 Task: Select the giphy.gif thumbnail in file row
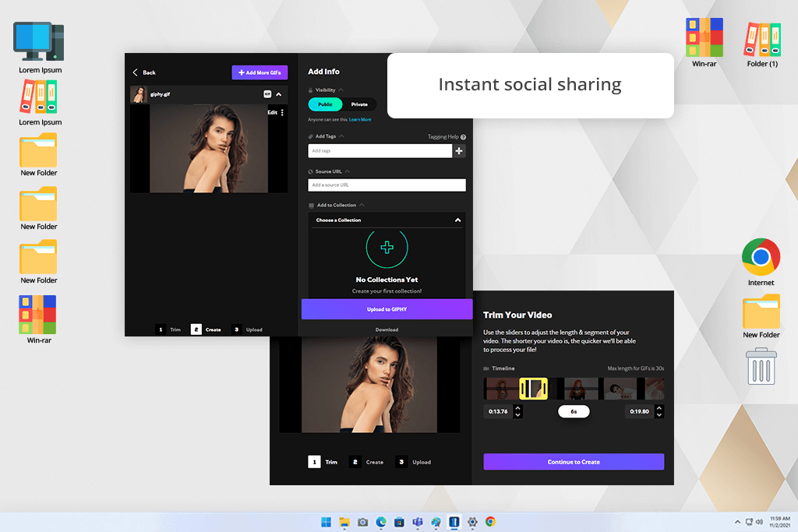[139, 94]
